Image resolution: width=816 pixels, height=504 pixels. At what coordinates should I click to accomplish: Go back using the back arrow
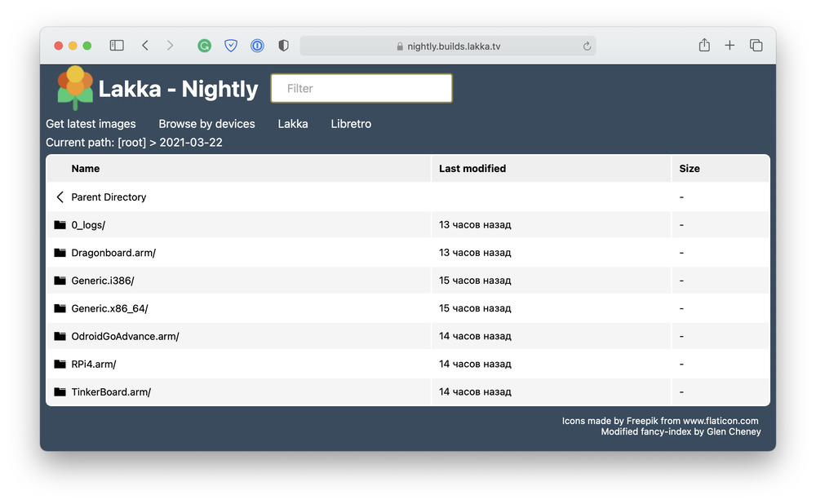click(145, 46)
